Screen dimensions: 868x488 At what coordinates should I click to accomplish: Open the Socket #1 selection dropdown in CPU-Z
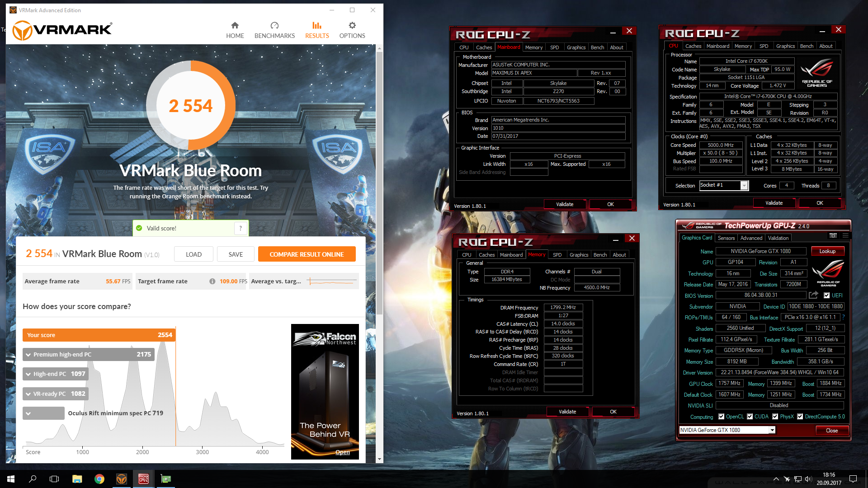[744, 186]
